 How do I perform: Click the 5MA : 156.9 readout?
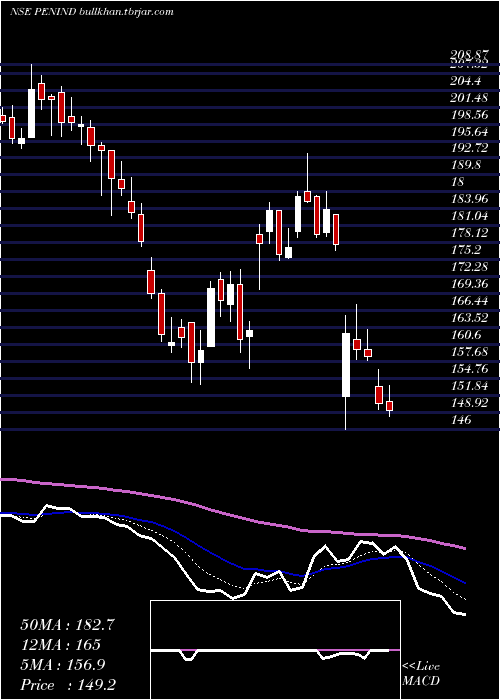pos(62,665)
